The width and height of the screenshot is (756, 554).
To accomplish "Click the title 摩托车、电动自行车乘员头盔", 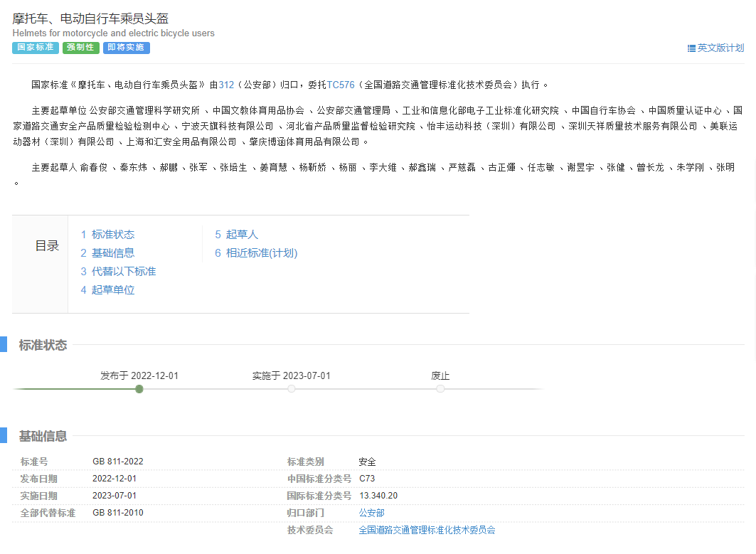I will [x=90, y=18].
